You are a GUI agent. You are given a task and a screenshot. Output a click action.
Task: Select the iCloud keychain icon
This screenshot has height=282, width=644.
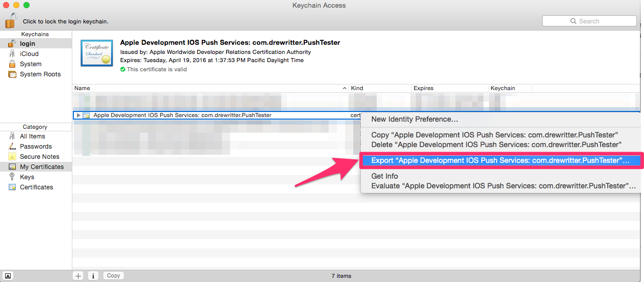click(12, 54)
